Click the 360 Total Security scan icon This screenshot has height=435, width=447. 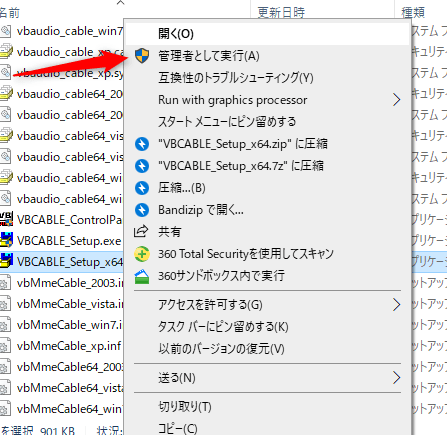click(142, 254)
